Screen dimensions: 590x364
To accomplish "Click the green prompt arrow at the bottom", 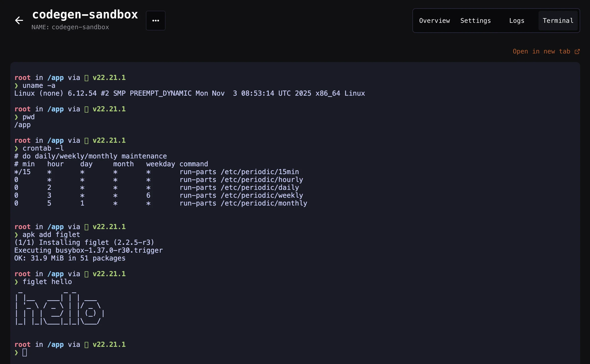I will pyautogui.click(x=16, y=352).
